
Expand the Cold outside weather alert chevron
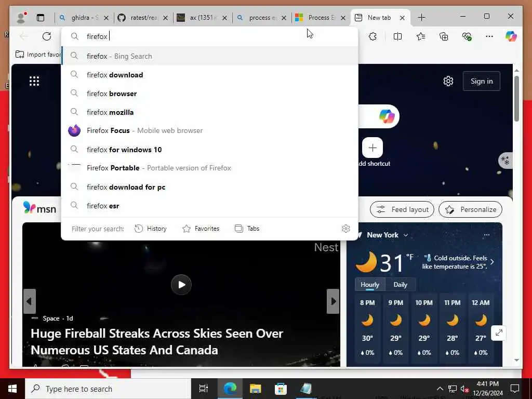pyautogui.click(x=493, y=262)
